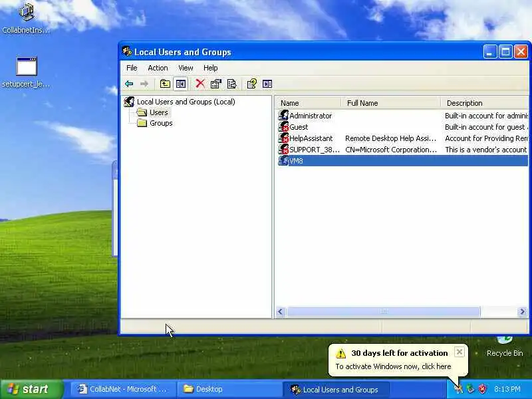This screenshot has height=399, width=532.
Task: Select the Users folder icon in tree
Action: pyautogui.click(x=142, y=112)
